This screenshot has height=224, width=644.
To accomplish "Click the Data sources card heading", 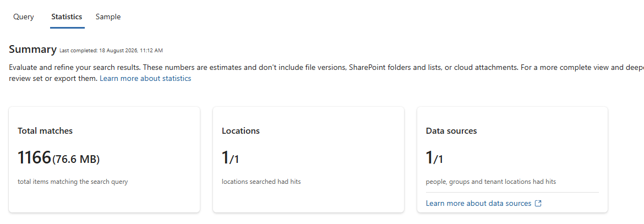I will pyautogui.click(x=451, y=130).
